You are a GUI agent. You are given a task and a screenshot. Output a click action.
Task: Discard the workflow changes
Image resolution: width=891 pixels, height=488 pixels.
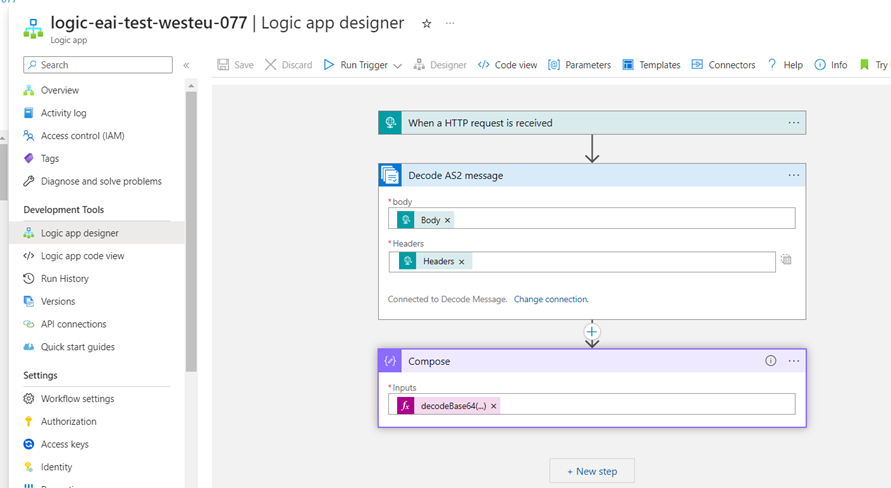coord(289,65)
